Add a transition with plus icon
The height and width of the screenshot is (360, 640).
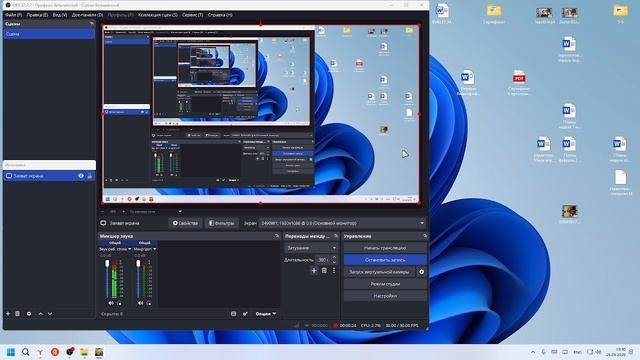pyautogui.click(x=314, y=270)
